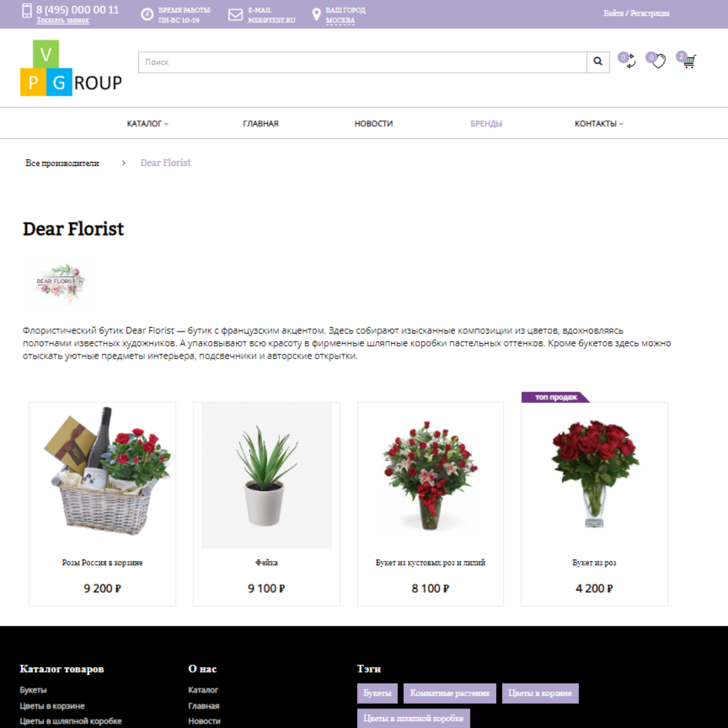Go to the Новости menu item
This screenshot has width=728, height=728.
coord(373,123)
